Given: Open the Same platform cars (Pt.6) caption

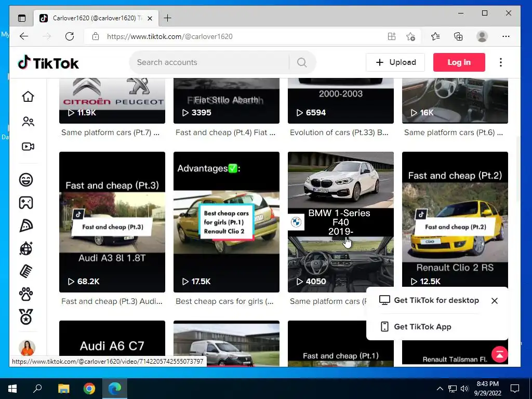Looking at the screenshot, I should [453, 132].
